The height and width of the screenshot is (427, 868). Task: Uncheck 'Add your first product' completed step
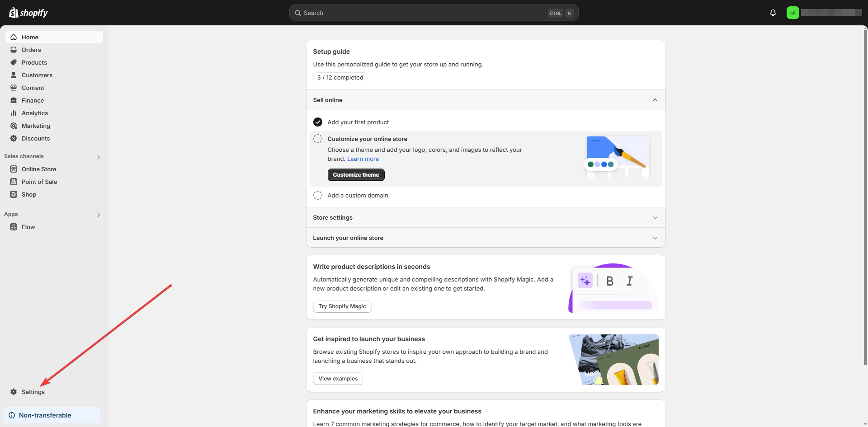click(x=318, y=122)
